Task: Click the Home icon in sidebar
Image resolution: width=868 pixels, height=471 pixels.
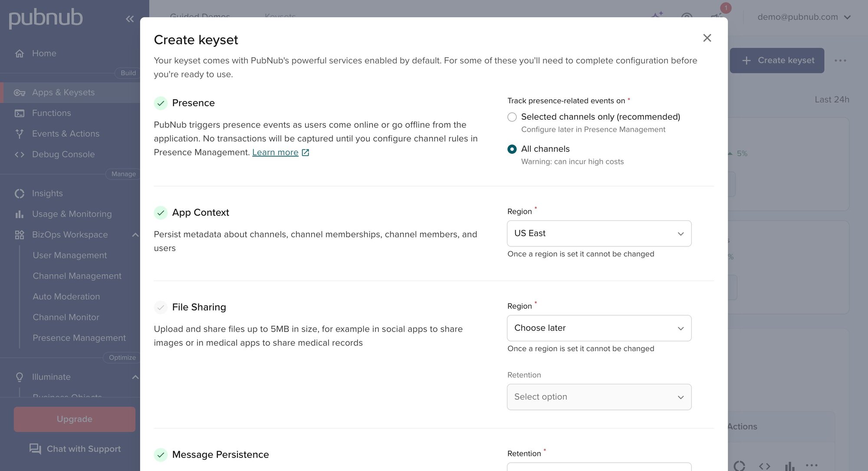Action: pyautogui.click(x=20, y=53)
